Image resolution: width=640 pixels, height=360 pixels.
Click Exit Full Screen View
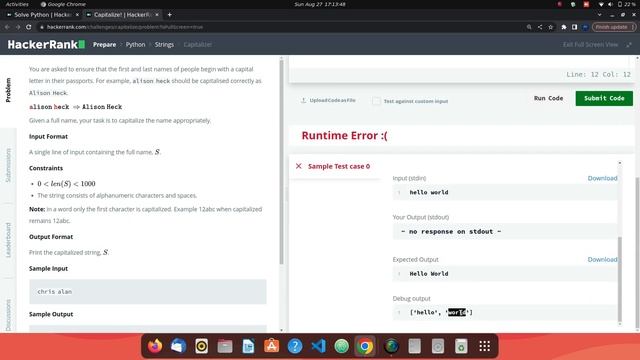point(590,44)
